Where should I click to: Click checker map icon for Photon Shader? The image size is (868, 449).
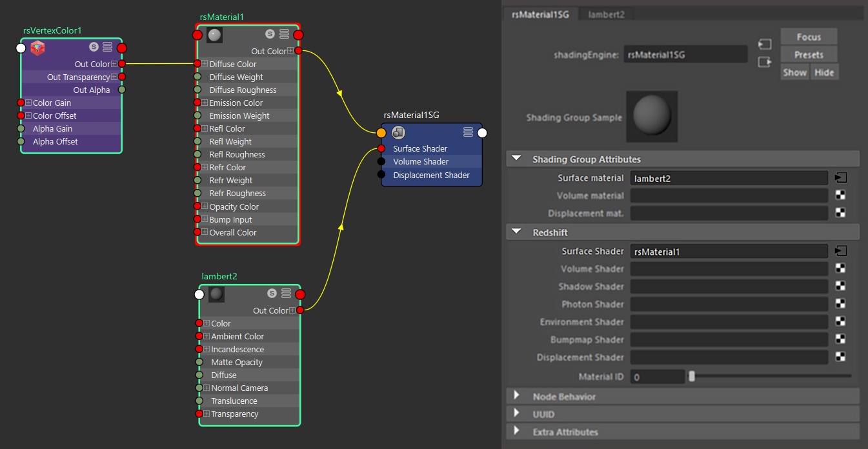pyautogui.click(x=840, y=304)
